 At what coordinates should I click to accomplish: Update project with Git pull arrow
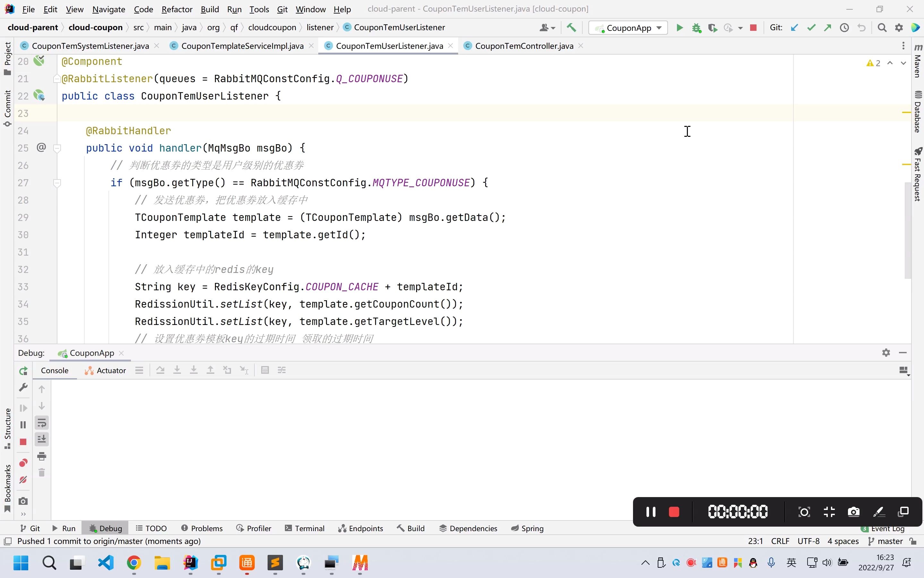tap(795, 28)
